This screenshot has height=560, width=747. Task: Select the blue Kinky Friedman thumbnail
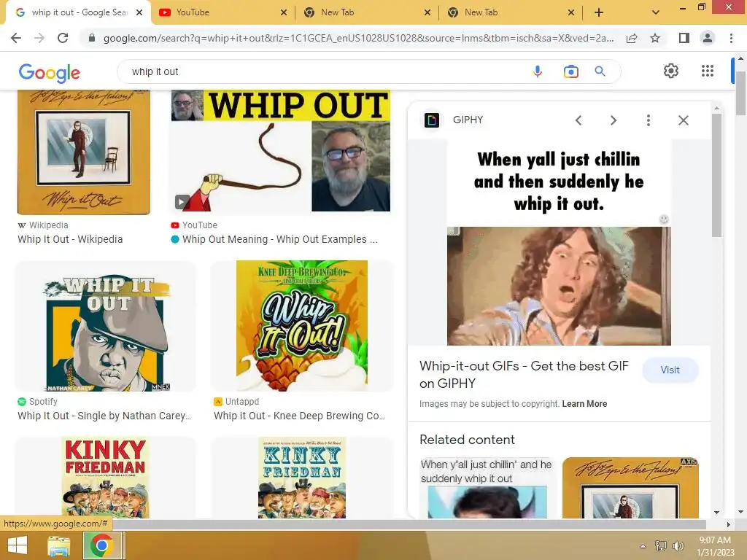coord(302,478)
